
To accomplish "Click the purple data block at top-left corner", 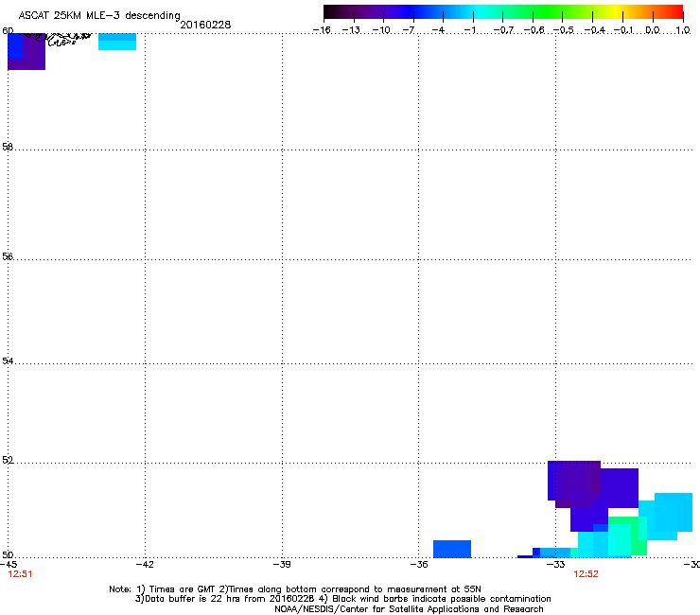I will tap(26, 52).
